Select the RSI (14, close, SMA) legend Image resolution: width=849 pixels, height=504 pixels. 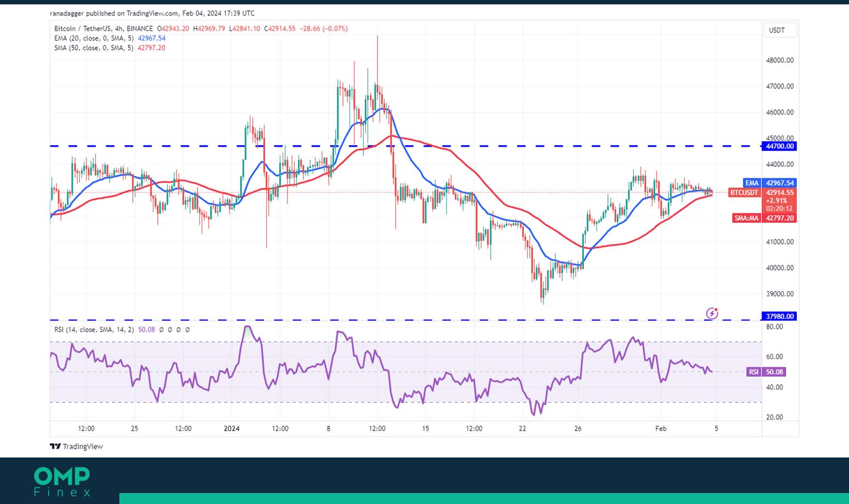coord(94,329)
